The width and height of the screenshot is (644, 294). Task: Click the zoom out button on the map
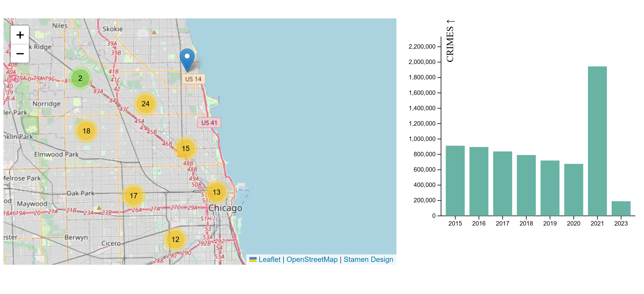point(20,53)
